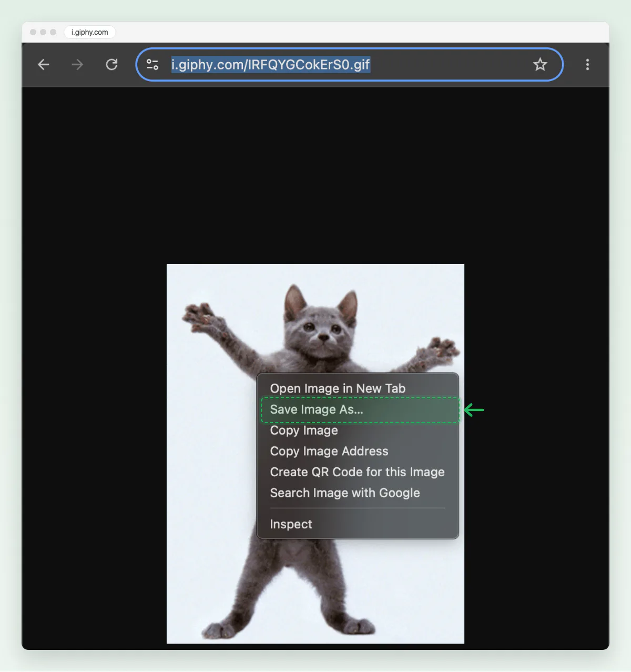Reload the page with refresh icon
Image resolution: width=631 pixels, height=672 pixels.
111,65
